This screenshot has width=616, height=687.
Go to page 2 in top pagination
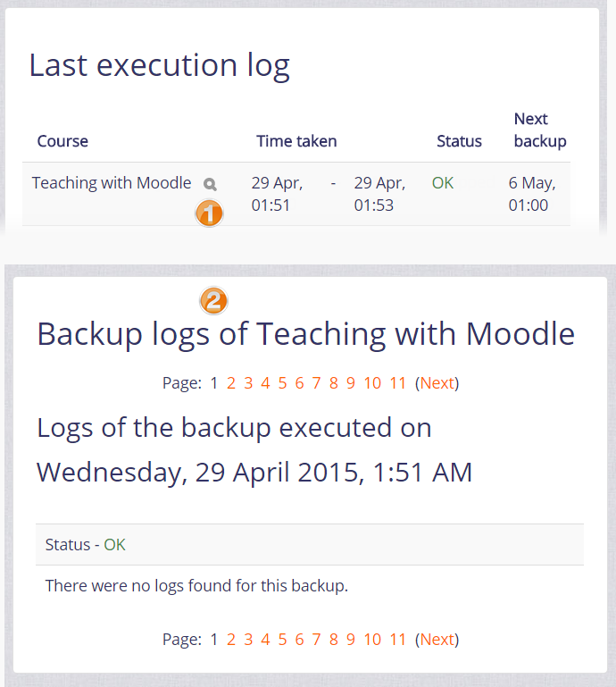(x=231, y=383)
